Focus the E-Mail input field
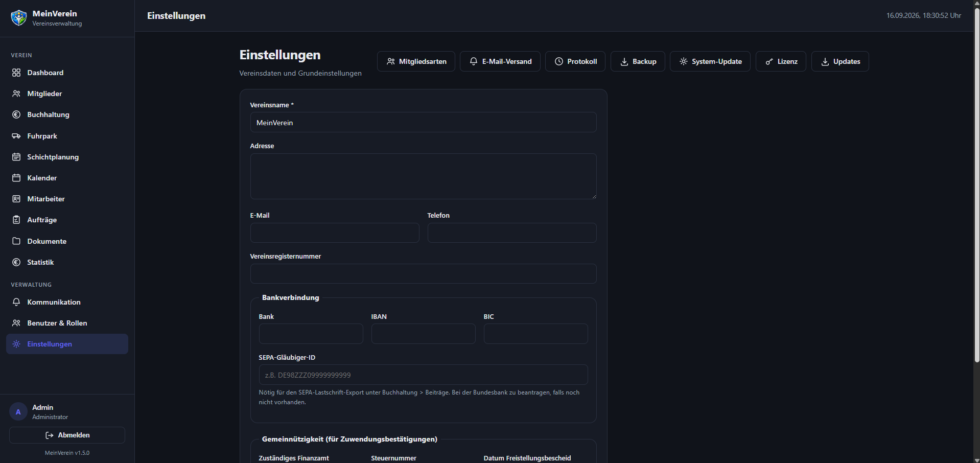Screen dimensions: 980x463 coord(335,233)
